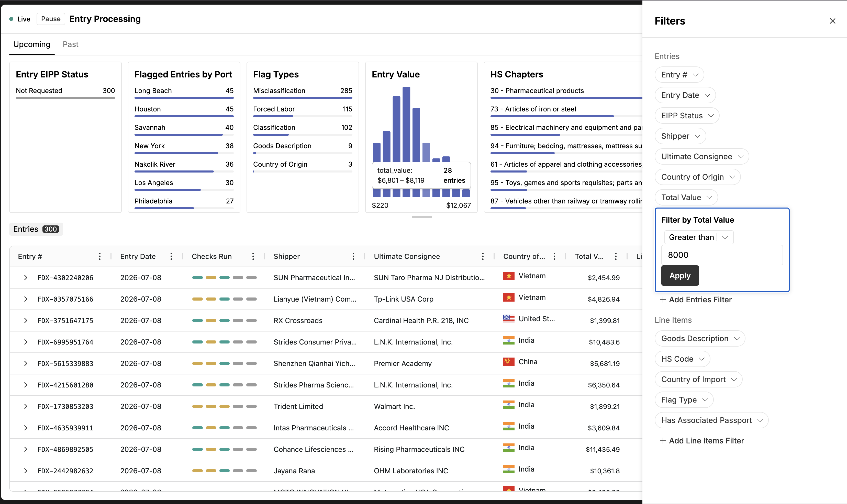The image size is (847, 504).
Task: Click checks run indicators for FDX-1730853203
Action: [x=224, y=406]
